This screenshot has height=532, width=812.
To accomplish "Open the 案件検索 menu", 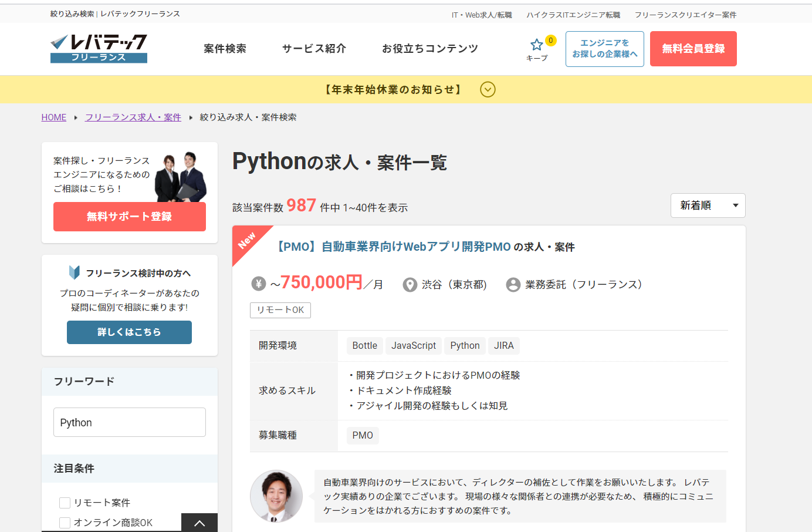I will point(225,49).
